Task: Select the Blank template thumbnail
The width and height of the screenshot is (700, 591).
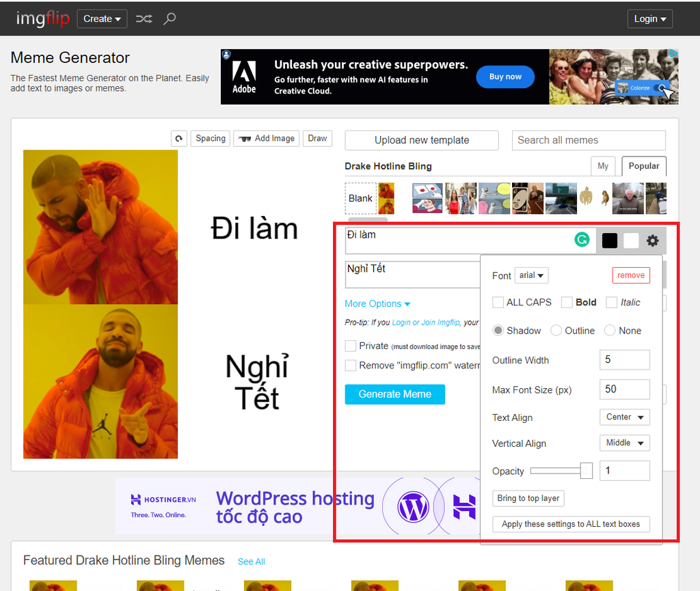Action: 360,198
